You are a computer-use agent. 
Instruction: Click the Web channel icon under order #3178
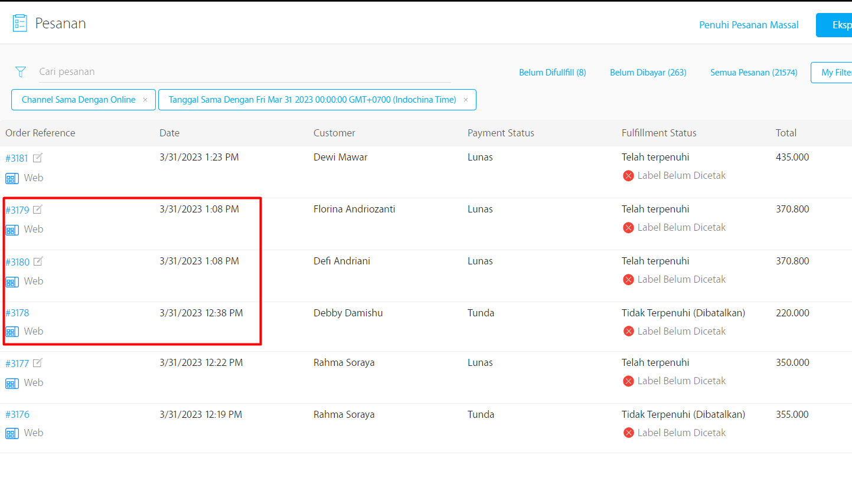(x=12, y=332)
